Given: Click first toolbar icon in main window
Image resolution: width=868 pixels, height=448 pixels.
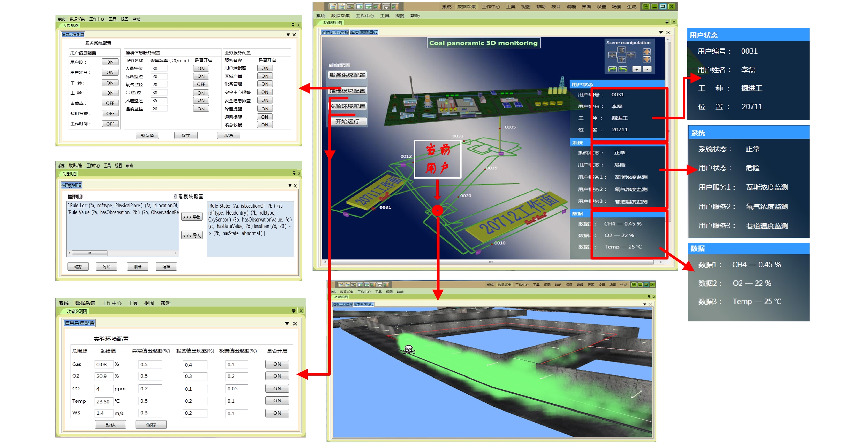Looking at the screenshot, I should [x=332, y=6].
